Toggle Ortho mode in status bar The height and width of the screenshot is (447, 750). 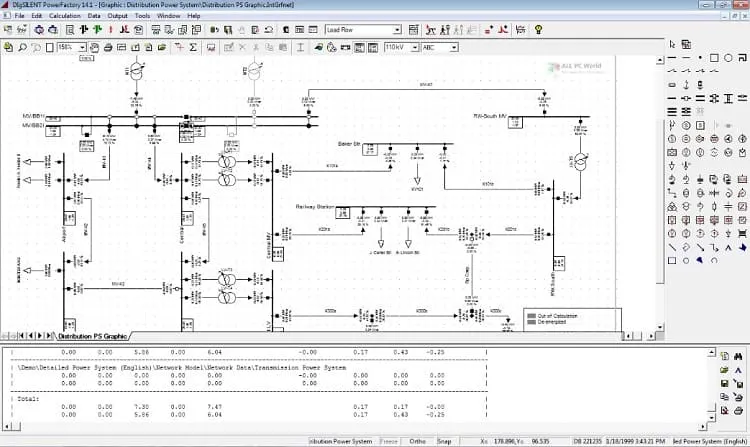pyautogui.click(x=418, y=441)
